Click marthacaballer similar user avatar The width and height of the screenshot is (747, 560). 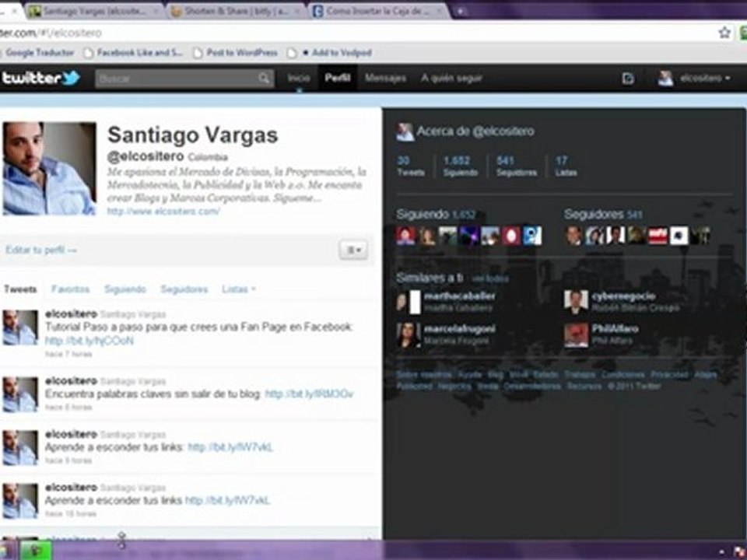pyautogui.click(x=409, y=302)
